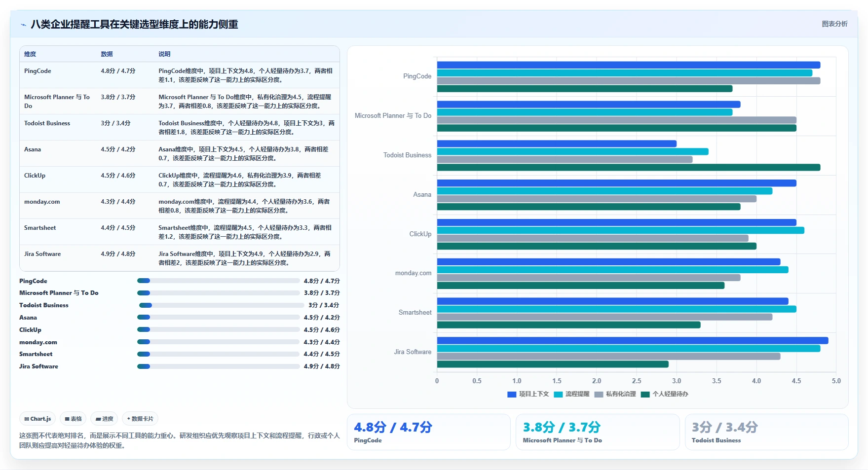Select the 表格 chip
868x470 pixels.
point(73,419)
